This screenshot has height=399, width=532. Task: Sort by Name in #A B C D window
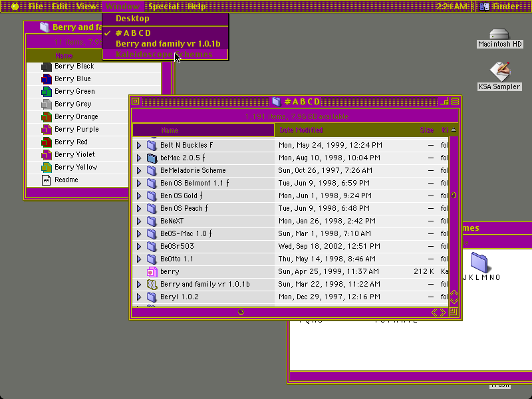point(203,130)
